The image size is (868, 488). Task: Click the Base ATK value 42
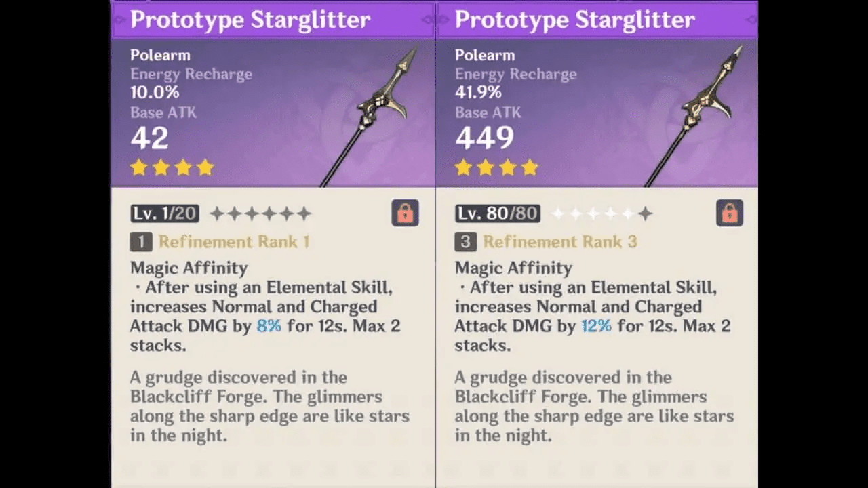point(149,139)
